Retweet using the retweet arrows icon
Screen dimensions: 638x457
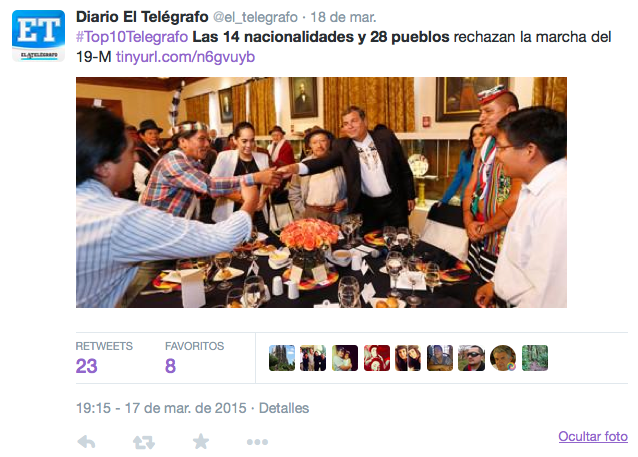[x=144, y=442]
